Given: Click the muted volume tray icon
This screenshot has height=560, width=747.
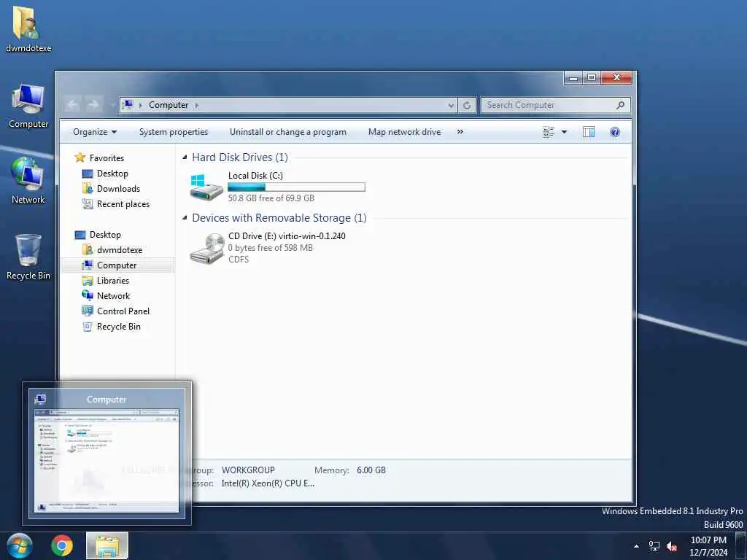Looking at the screenshot, I should click(672, 546).
